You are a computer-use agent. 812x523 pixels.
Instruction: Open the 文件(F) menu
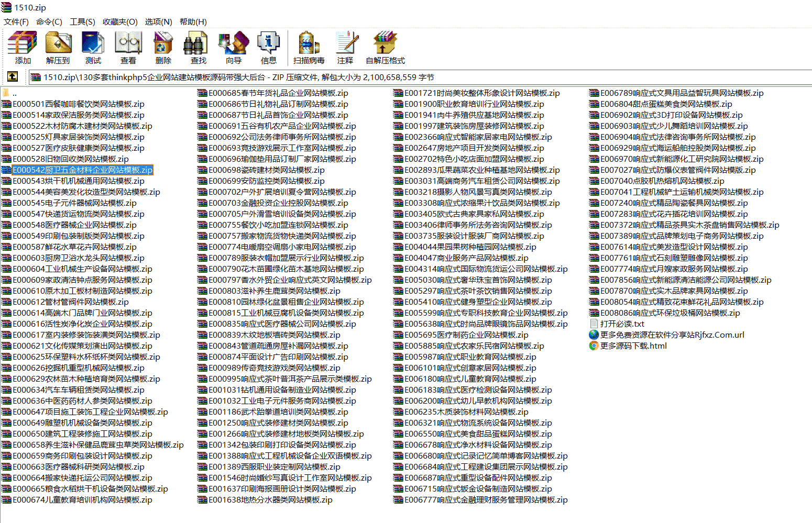point(16,22)
